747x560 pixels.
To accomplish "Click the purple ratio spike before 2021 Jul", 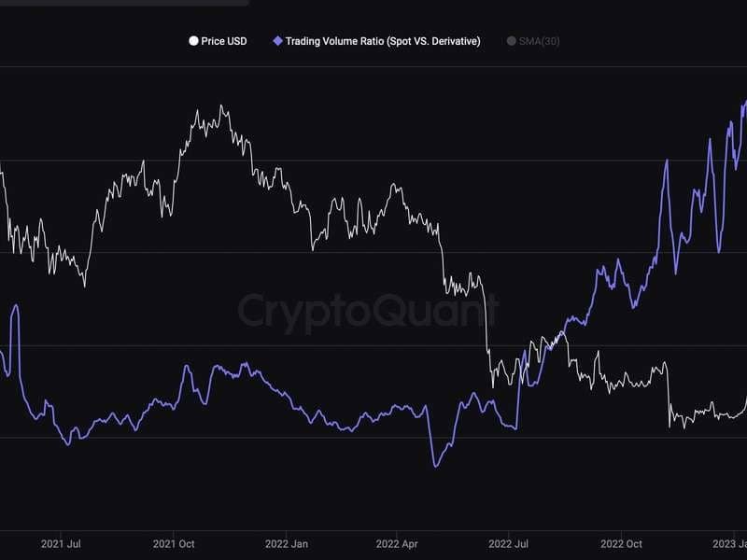I will tap(16, 306).
